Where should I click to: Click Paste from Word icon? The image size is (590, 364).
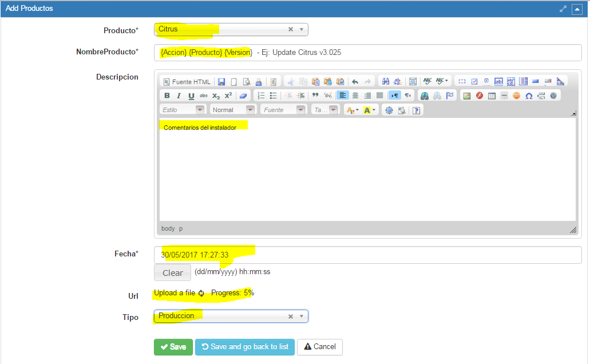tap(340, 82)
